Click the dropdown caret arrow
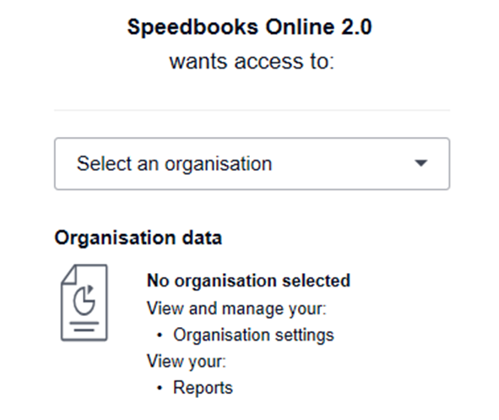This screenshot has width=499, height=420. [421, 163]
